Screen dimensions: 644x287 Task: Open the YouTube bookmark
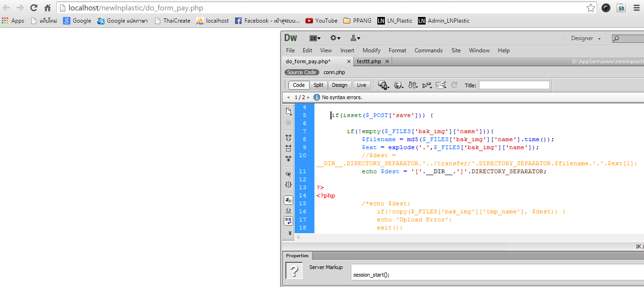tap(322, 21)
